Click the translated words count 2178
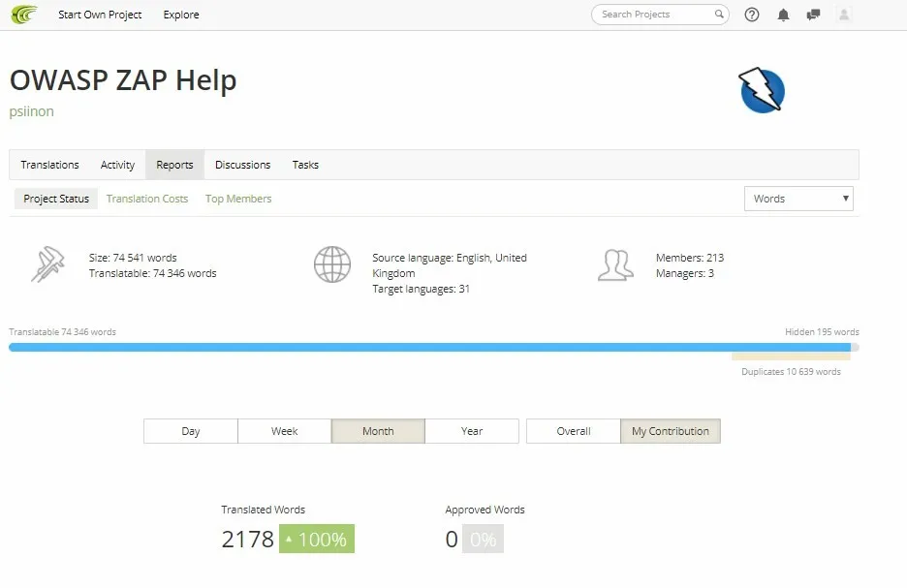907x588 pixels. tap(247, 539)
